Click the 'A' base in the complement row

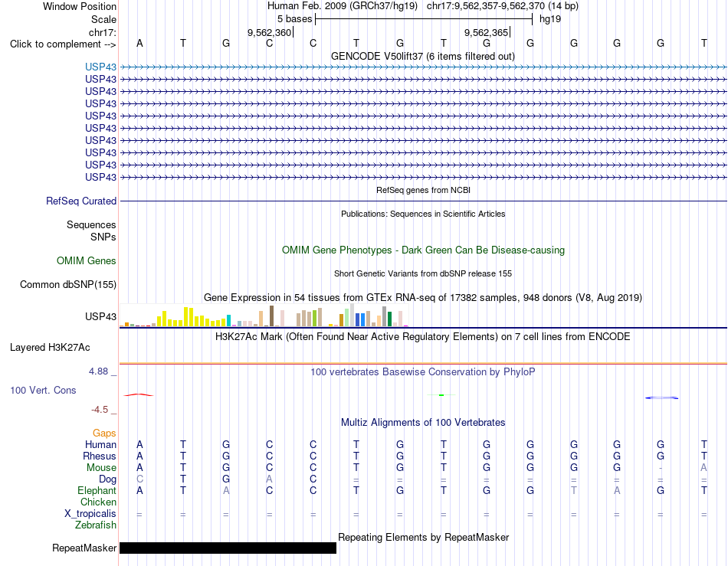point(139,43)
